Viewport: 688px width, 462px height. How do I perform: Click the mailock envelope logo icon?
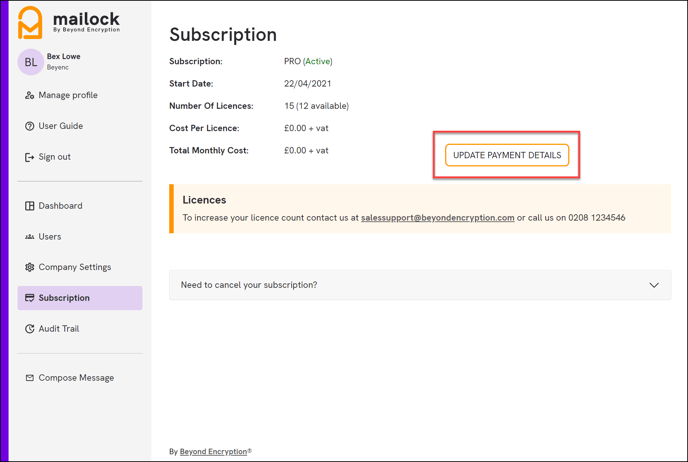tap(30, 23)
